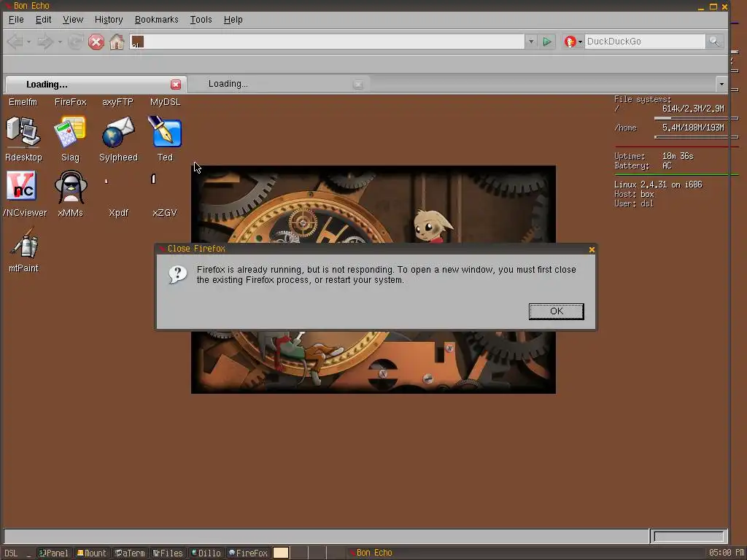The width and height of the screenshot is (747, 560).
Task: Select the first Loading... tab
Action: pos(95,85)
